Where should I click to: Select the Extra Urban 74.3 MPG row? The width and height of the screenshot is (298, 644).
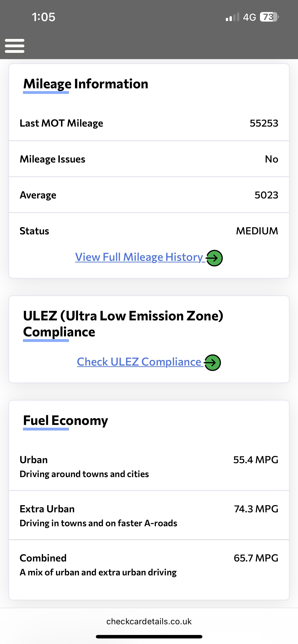click(x=149, y=516)
